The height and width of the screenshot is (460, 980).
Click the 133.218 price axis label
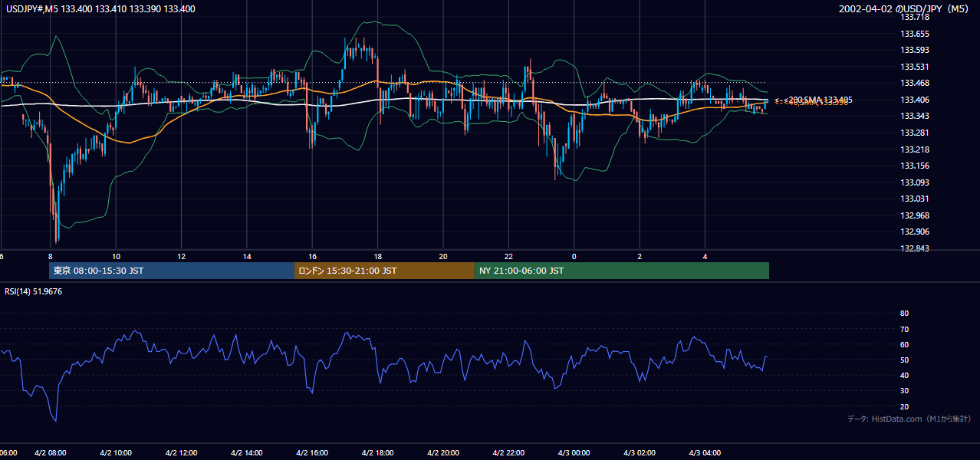point(915,149)
